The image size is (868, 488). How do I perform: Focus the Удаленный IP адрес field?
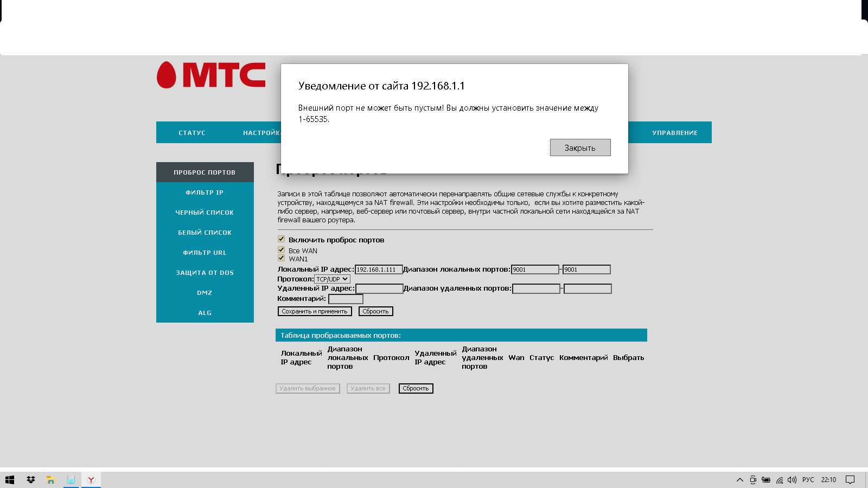point(379,289)
